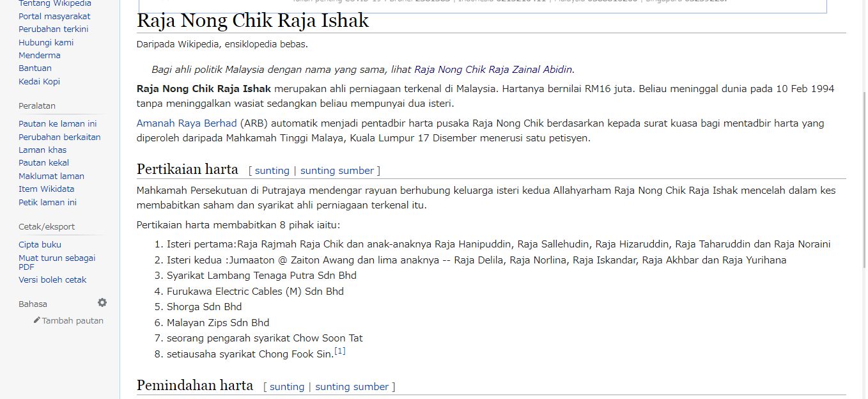Follow Amanah Raya Berhad link

point(187,123)
